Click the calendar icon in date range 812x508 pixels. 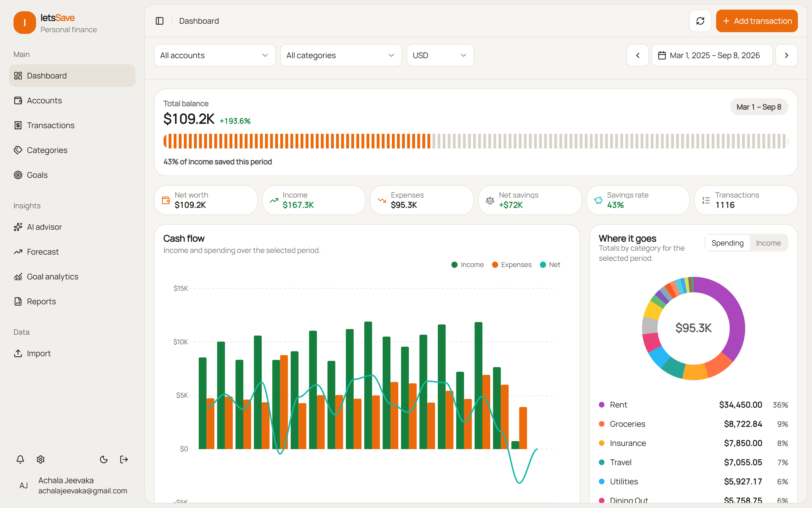pos(662,55)
